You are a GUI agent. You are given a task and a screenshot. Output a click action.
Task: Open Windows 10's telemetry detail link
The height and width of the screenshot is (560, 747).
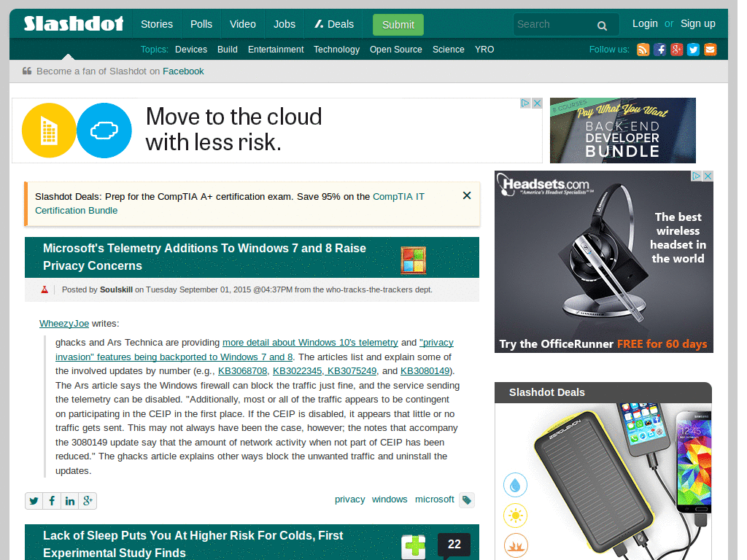tap(310, 343)
